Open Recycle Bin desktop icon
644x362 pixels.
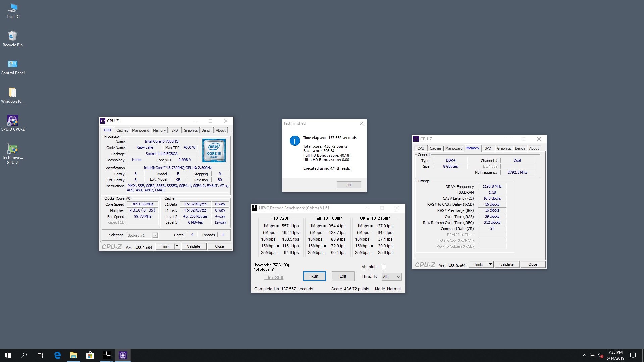point(13,39)
